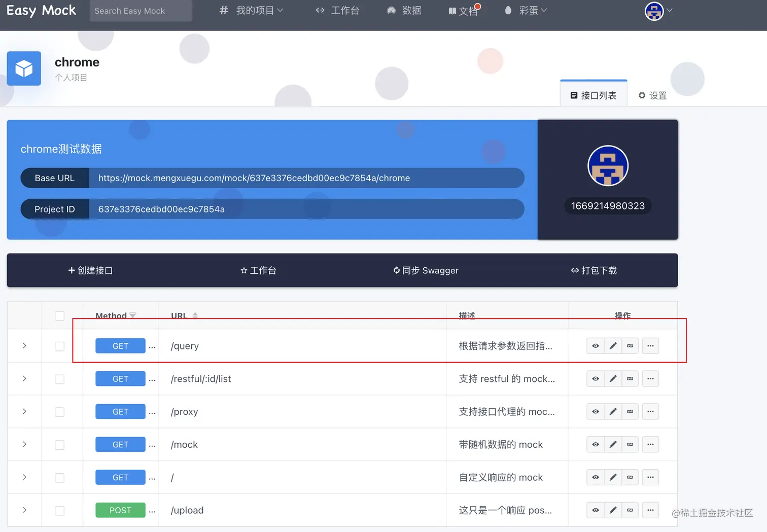Image resolution: width=767 pixels, height=532 pixels.
Task: Click the chrome project cube icon
Action: pyautogui.click(x=24, y=68)
